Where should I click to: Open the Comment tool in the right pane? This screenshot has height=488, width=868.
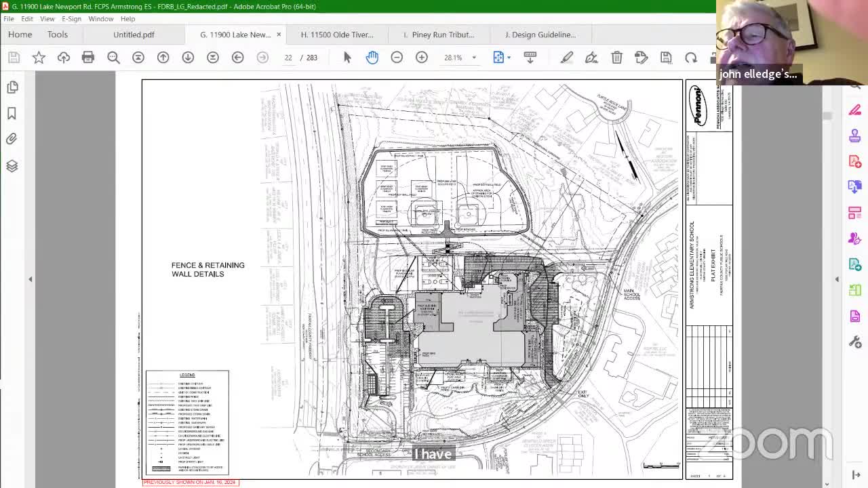click(x=855, y=109)
